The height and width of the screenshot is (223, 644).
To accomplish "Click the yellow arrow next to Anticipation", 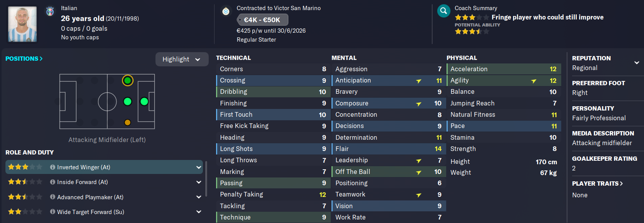I will (x=419, y=81).
